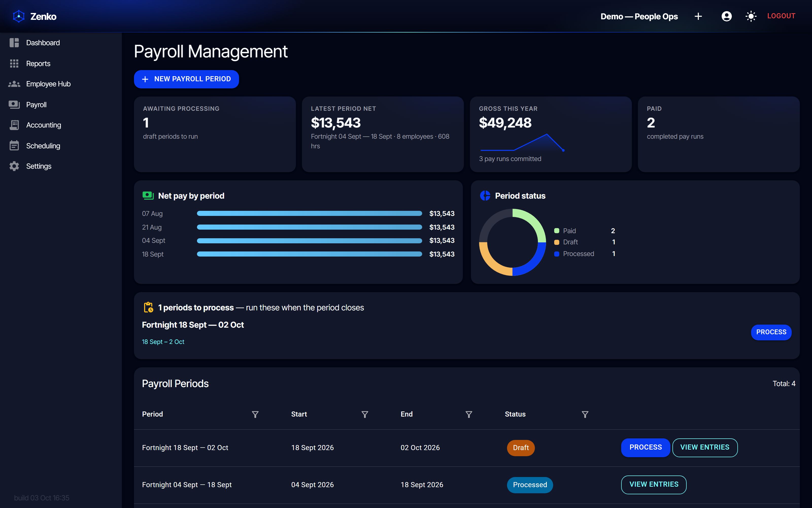
Task: Open the Status column filter icon
Action: (x=585, y=414)
